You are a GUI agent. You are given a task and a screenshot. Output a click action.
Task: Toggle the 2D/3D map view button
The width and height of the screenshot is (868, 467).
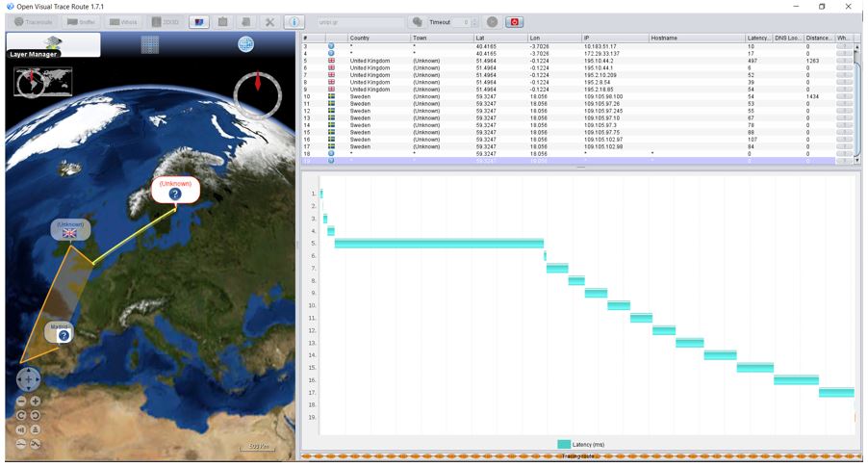click(x=165, y=22)
